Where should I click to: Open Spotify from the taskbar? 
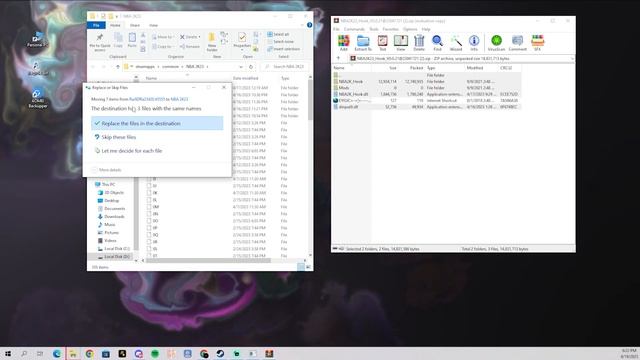pyautogui.click(x=155, y=353)
